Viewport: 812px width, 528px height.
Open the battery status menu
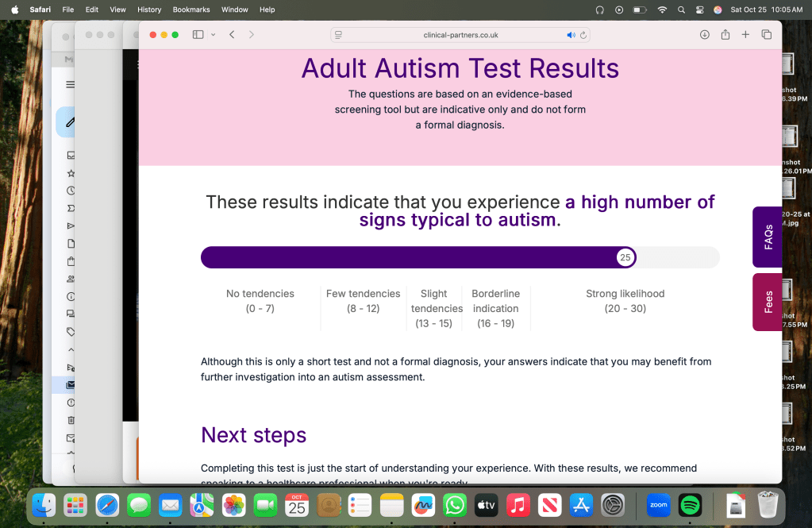pos(640,10)
